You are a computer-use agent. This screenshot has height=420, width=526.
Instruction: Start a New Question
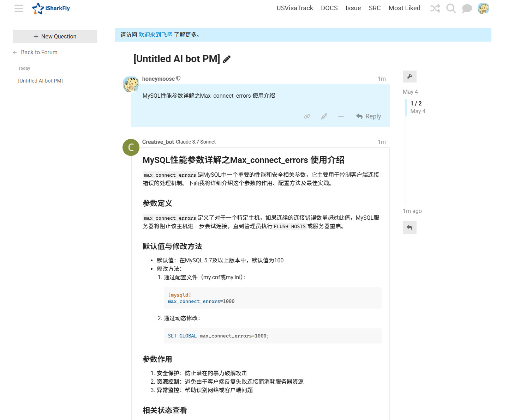point(55,36)
